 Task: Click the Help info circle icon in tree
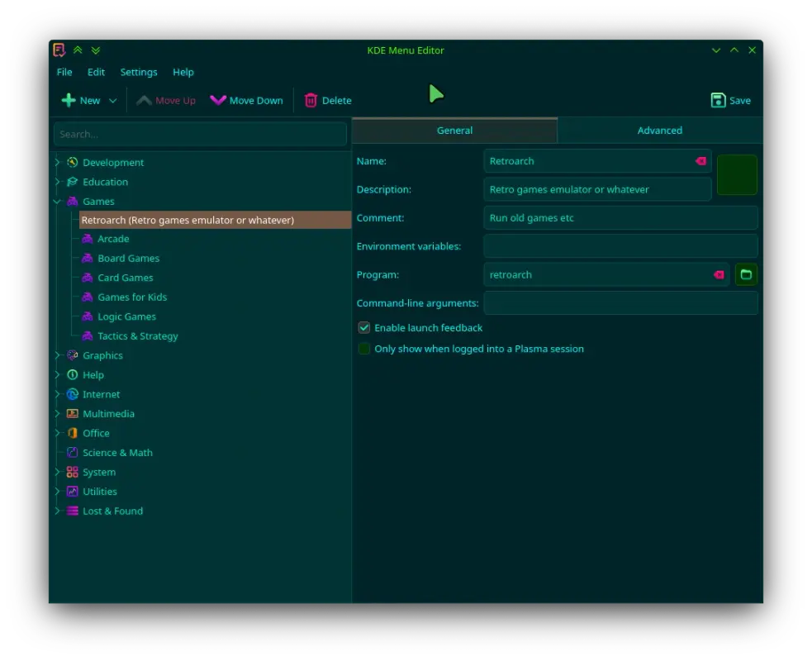tap(73, 374)
